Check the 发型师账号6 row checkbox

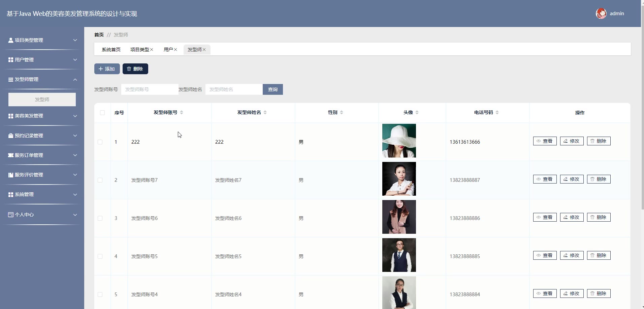(100, 218)
